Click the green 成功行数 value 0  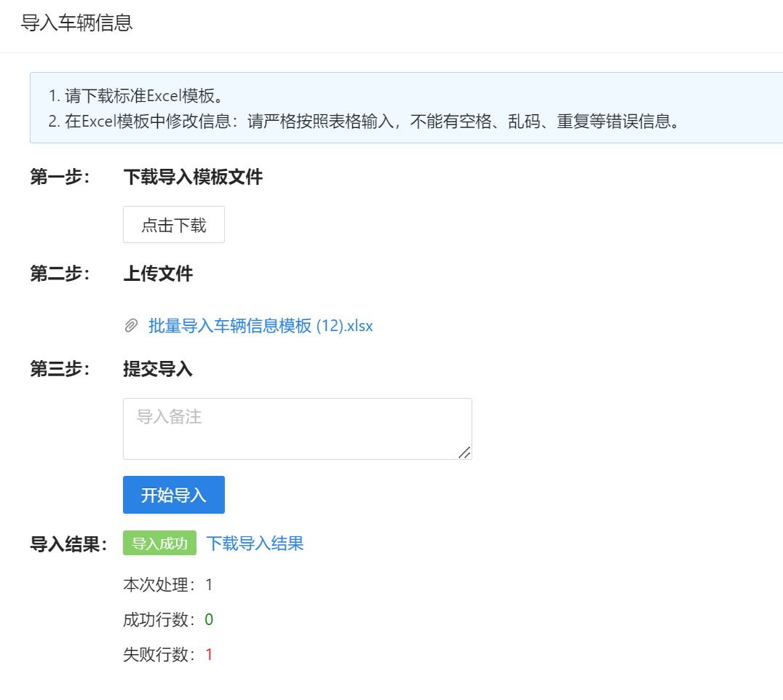(209, 620)
